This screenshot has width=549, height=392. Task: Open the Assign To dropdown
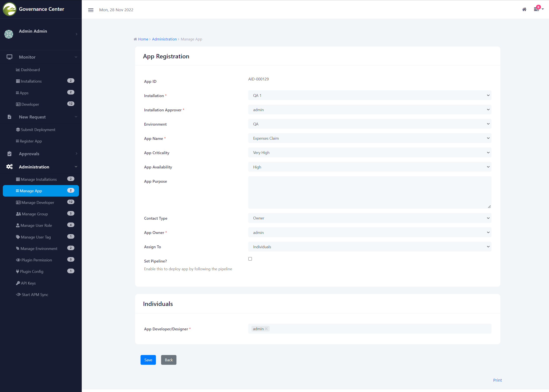click(370, 247)
